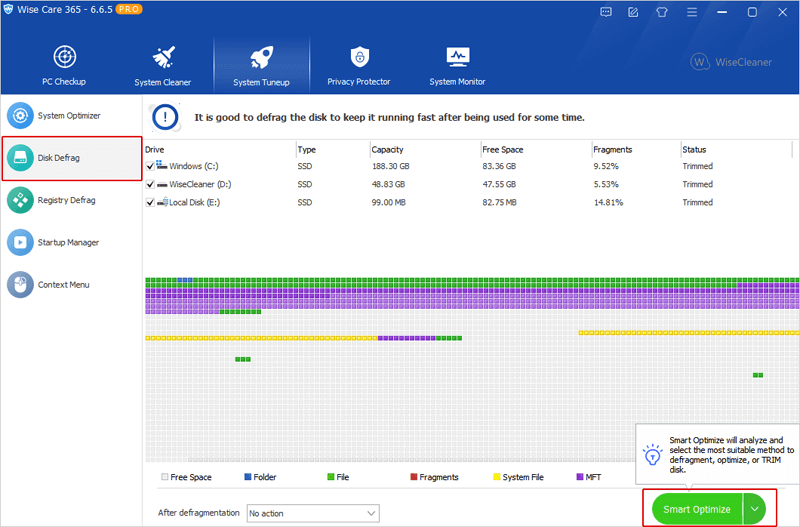This screenshot has height=527, width=800.
Task: Open Registry Defrag in sidebar
Action: [x=71, y=200]
